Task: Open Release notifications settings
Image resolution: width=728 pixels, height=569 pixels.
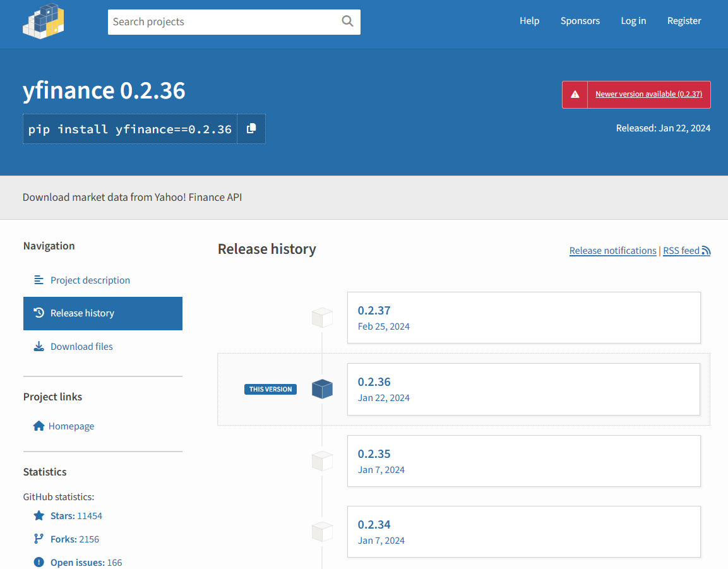Action: pos(612,250)
